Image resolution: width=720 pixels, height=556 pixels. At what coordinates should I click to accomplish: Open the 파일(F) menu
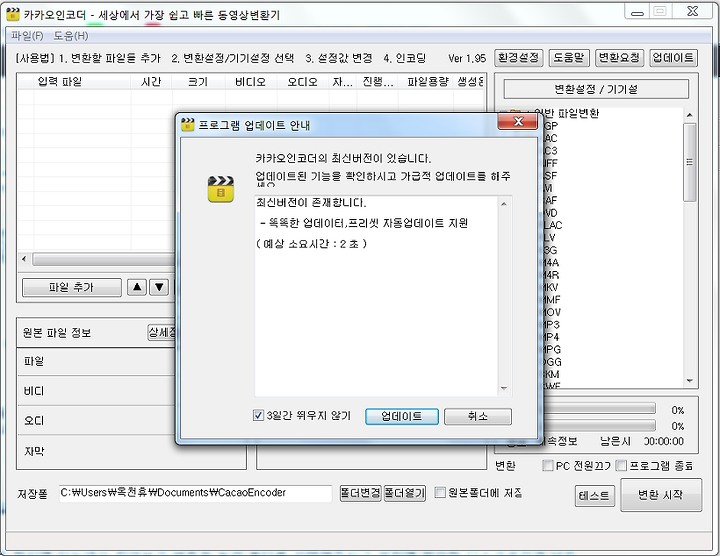(27, 36)
